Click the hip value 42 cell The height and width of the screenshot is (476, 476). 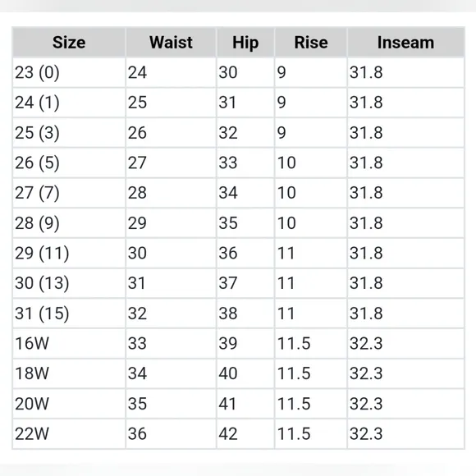(x=245, y=433)
